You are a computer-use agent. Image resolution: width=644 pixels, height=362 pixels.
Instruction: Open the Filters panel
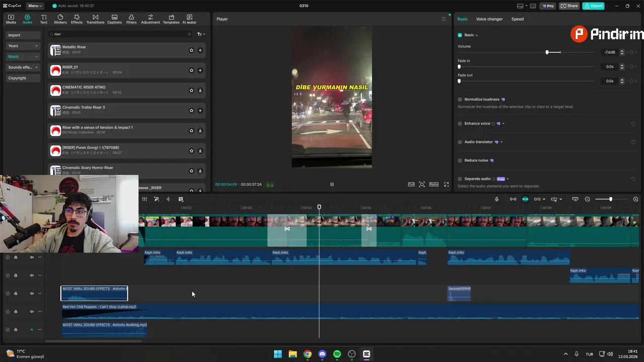(131, 19)
